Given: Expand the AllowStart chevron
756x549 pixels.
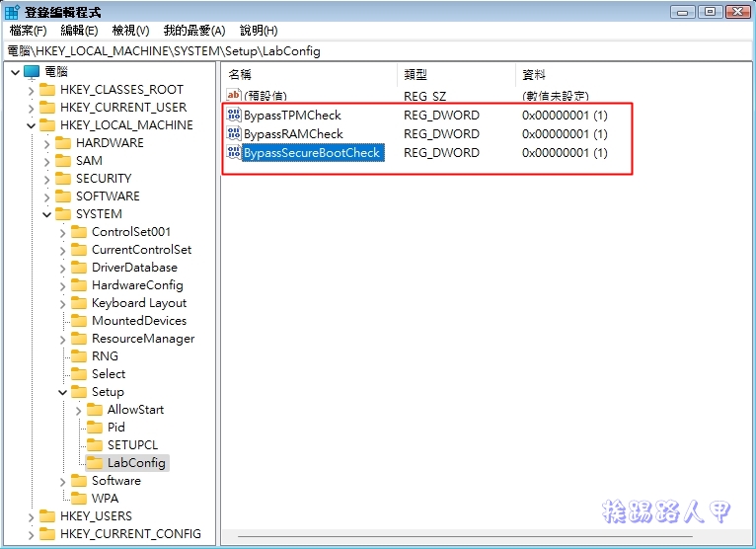Looking at the screenshot, I should pyautogui.click(x=79, y=410).
